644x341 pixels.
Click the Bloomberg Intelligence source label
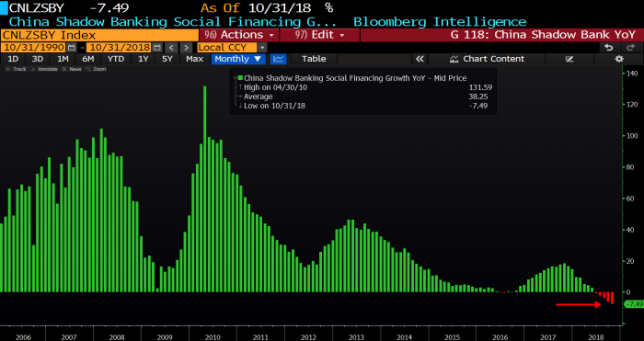click(440, 21)
